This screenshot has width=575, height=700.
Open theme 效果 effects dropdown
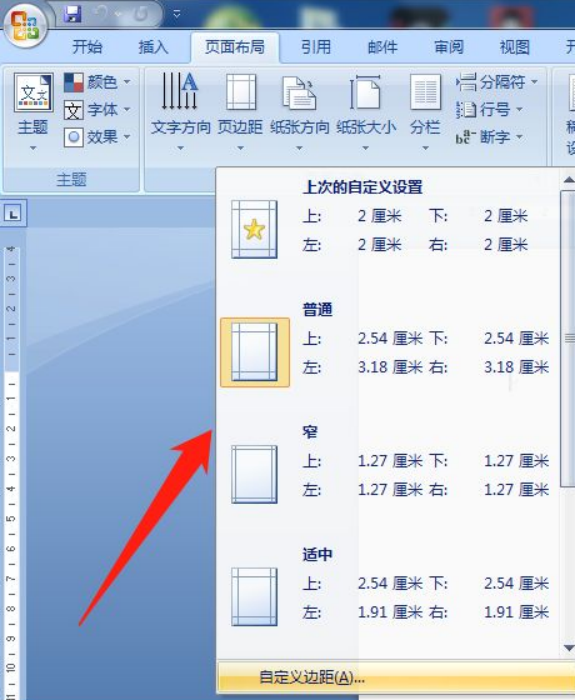[x=97, y=137]
